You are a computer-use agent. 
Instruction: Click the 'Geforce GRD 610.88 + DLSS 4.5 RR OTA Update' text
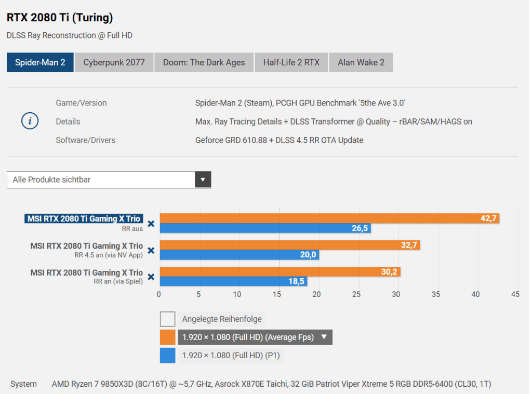(x=279, y=140)
